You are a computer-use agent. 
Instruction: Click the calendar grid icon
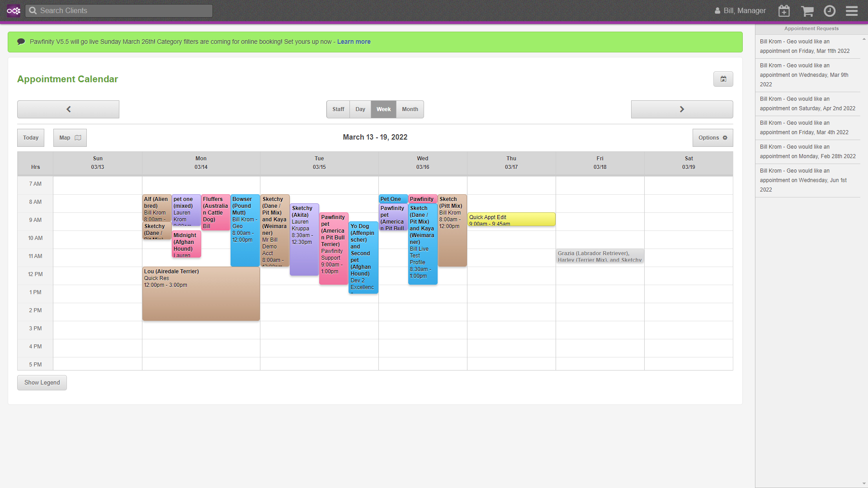(x=723, y=79)
